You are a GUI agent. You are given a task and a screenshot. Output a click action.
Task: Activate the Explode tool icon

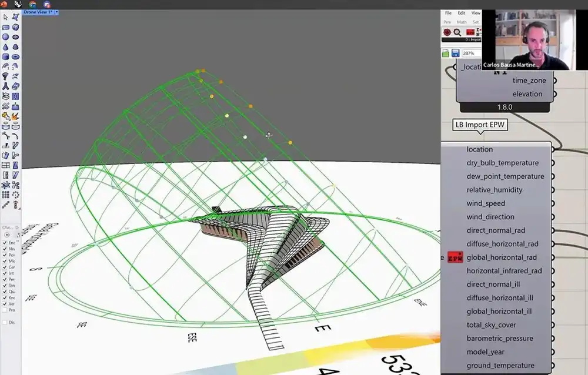[x=15, y=116]
